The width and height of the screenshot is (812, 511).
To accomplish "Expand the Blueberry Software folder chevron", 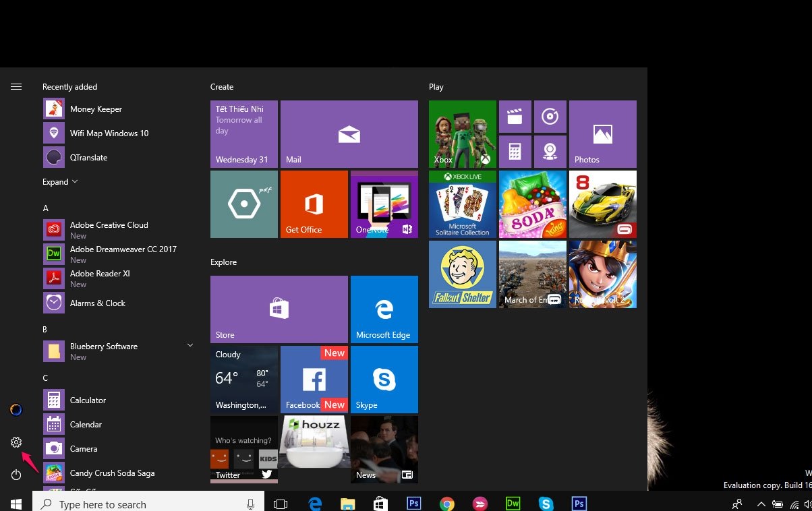I will 190,345.
